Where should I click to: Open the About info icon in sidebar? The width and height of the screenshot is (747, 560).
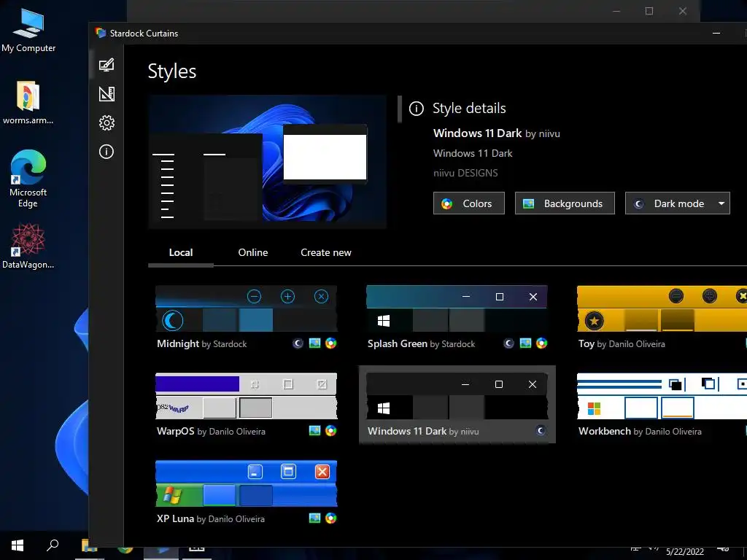point(107,152)
